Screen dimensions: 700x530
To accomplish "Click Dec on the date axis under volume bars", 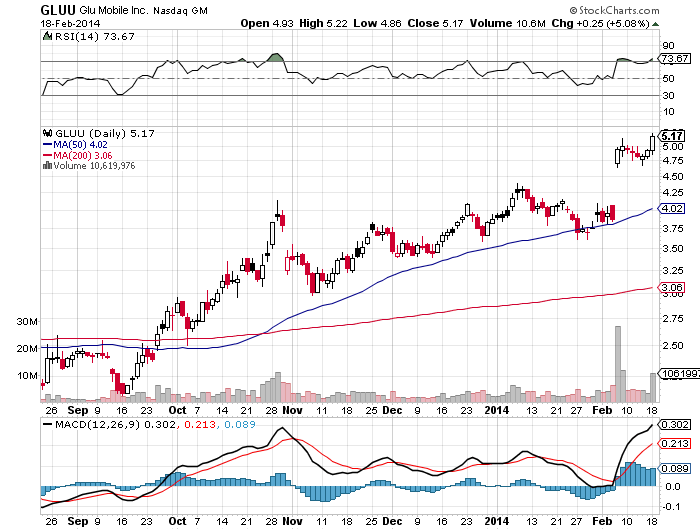I will click(x=392, y=410).
